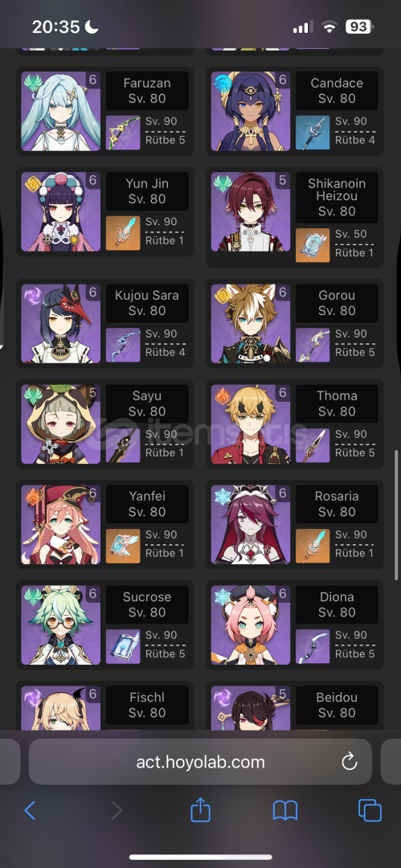Open the Safari share sheet icon
The width and height of the screenshot is (401, 868).
pos(201,809)
